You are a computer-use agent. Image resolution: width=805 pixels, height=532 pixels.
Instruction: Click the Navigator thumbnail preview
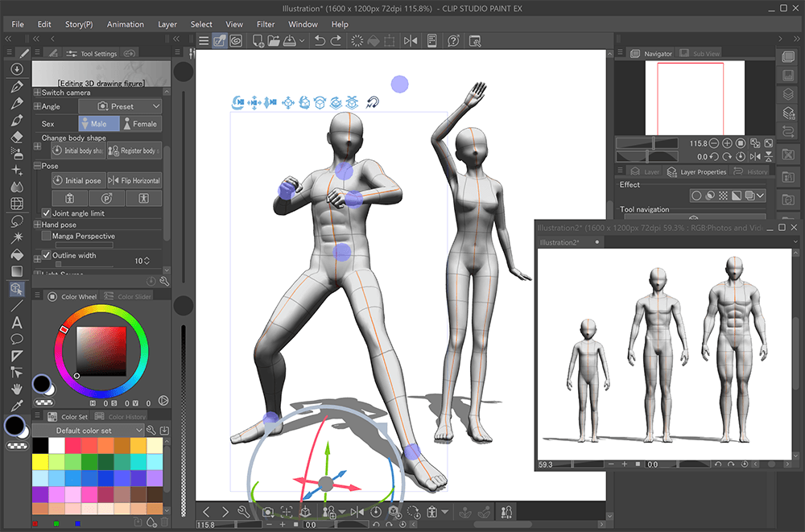tap(694, 97)
